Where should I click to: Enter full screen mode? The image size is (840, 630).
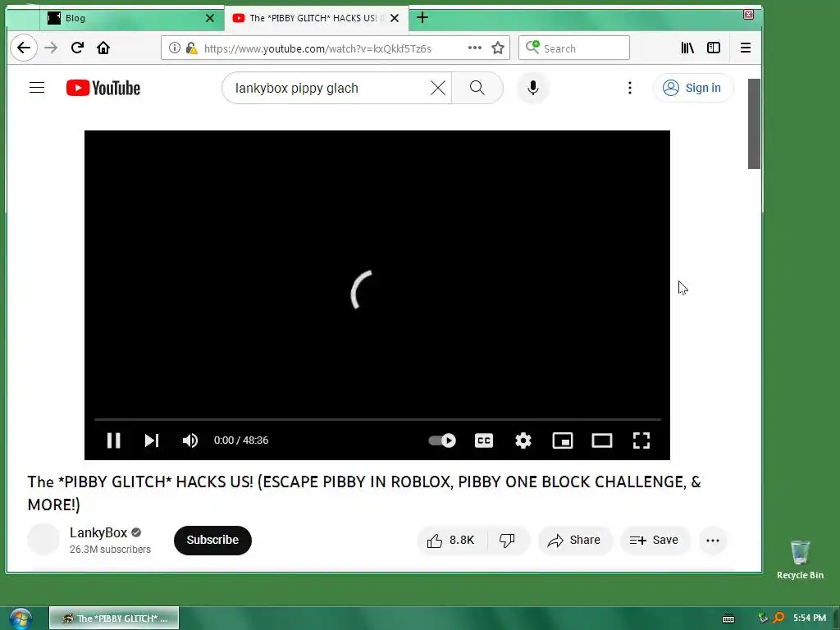[641, 441]
